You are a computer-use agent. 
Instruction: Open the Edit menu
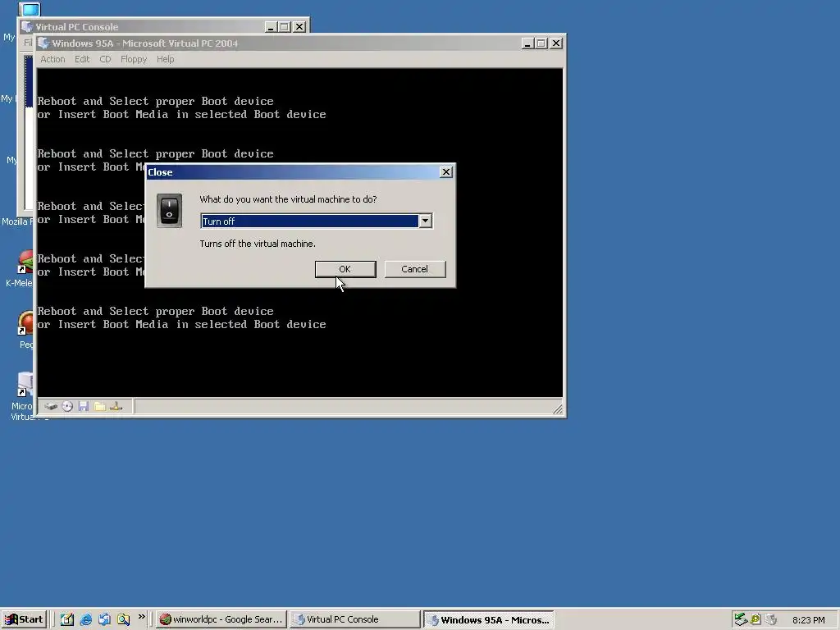(82, 59)
